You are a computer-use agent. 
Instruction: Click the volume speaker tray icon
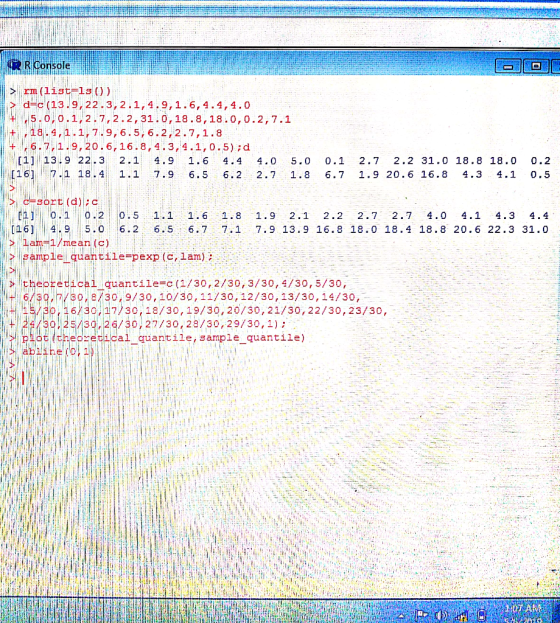[x=441, y=615]
